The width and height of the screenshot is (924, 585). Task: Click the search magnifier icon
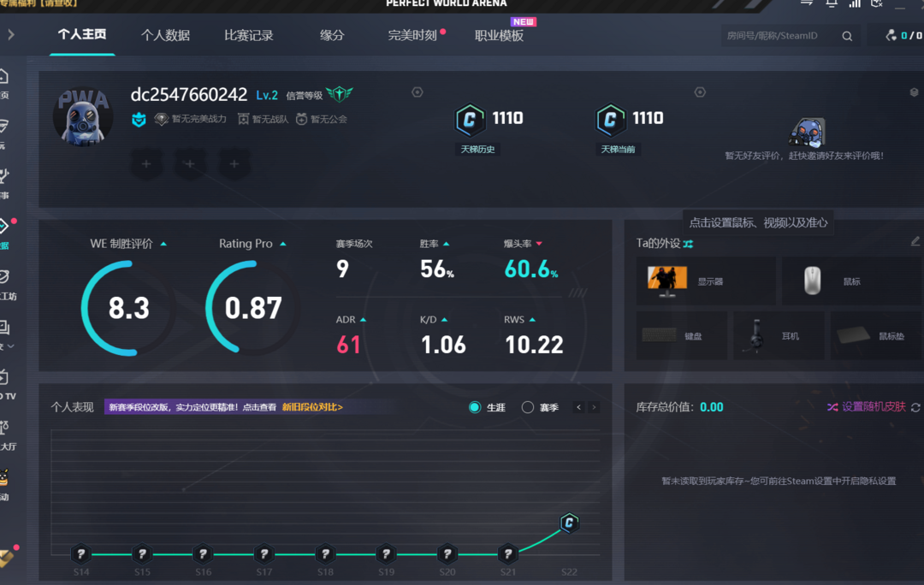[x=847, y=36]
